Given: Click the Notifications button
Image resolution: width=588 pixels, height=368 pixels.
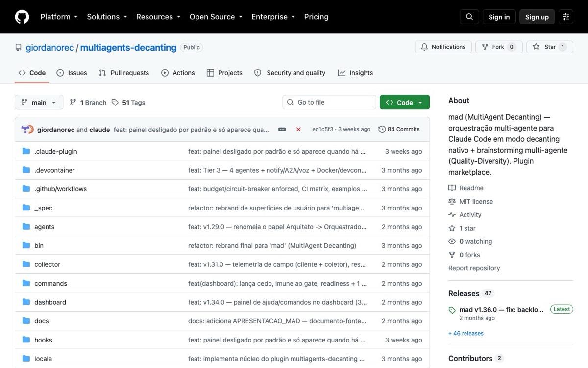Looking at the screenshot, I should [x=443, y=47].
